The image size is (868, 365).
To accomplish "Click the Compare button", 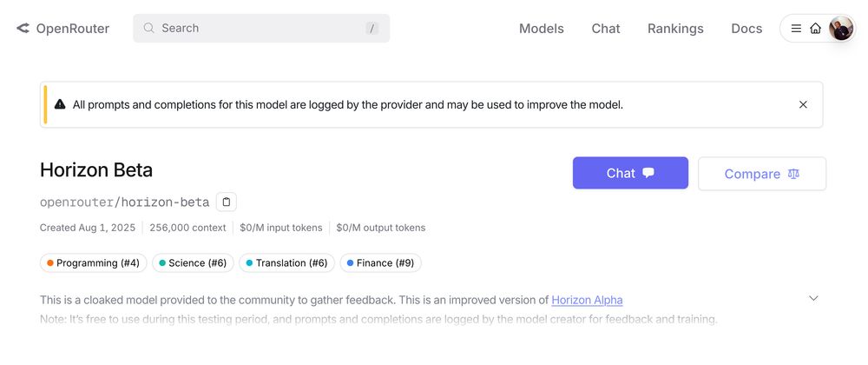I will pos(762,174).
